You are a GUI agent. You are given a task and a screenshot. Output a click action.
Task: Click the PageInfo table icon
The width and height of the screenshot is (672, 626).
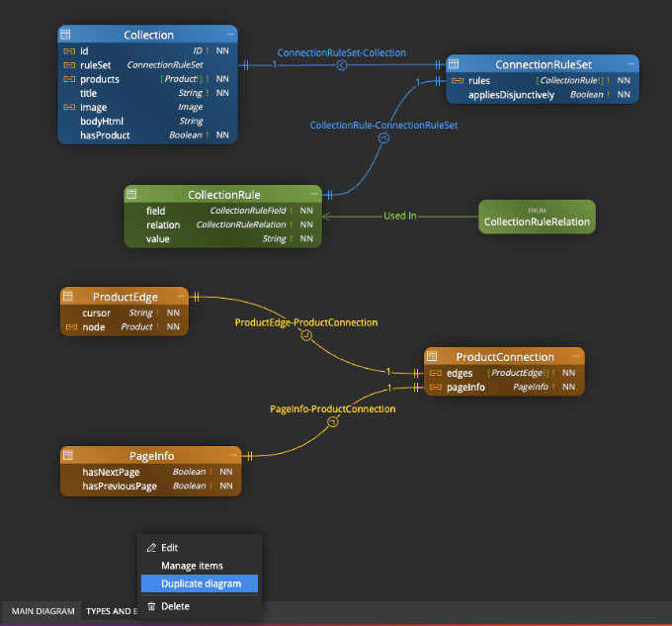coord(68,455)
